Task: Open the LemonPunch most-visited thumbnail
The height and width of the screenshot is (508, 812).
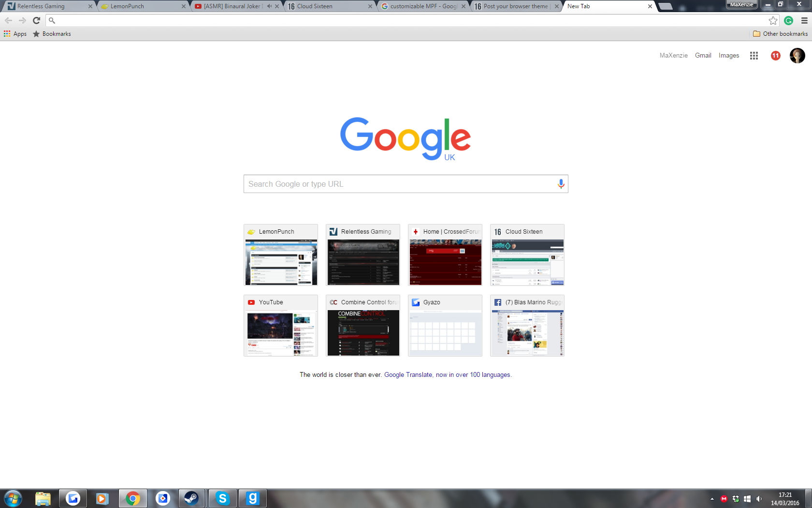Action: click(281, 255)
